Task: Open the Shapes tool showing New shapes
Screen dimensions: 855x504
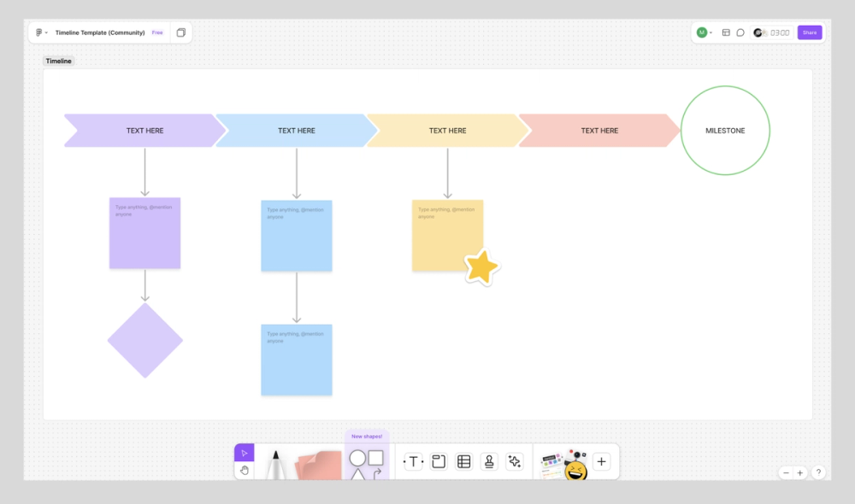Action: pyautogui.click(x=366, y=460)
